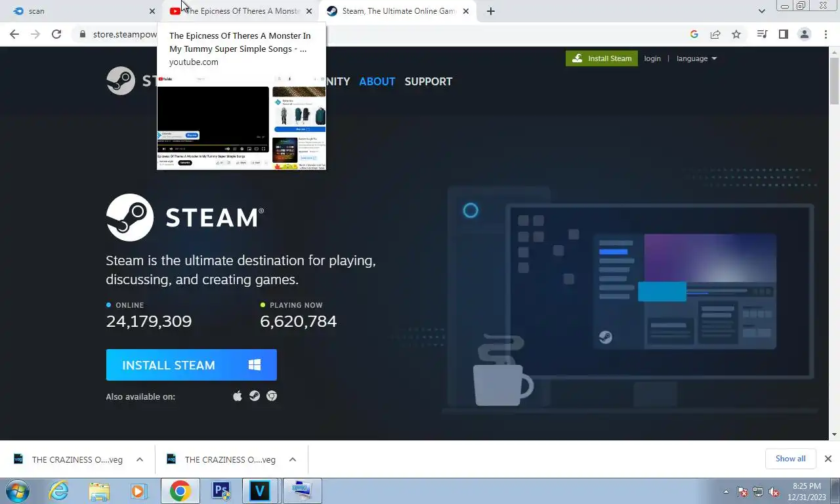Screen dimensions: 840x504
Task: Click the muted volume tray icon
Action: tap(774, 492)
